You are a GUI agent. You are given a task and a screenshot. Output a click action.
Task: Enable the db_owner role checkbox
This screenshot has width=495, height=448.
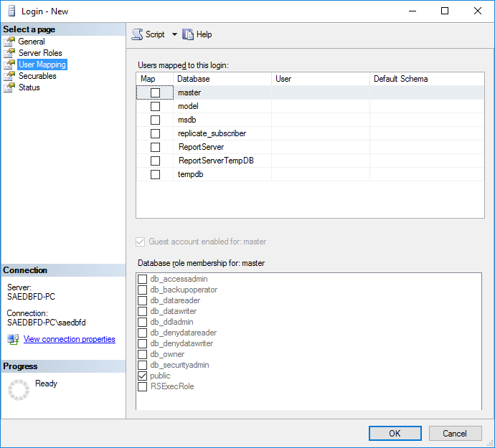[143, 354]
